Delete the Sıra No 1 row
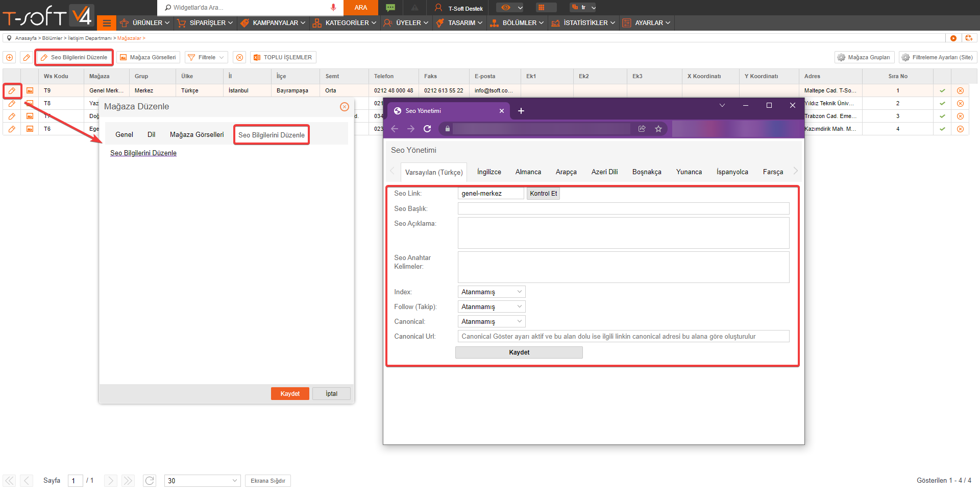Viewport: 980px width, 495px height. (x=960, y=90)
